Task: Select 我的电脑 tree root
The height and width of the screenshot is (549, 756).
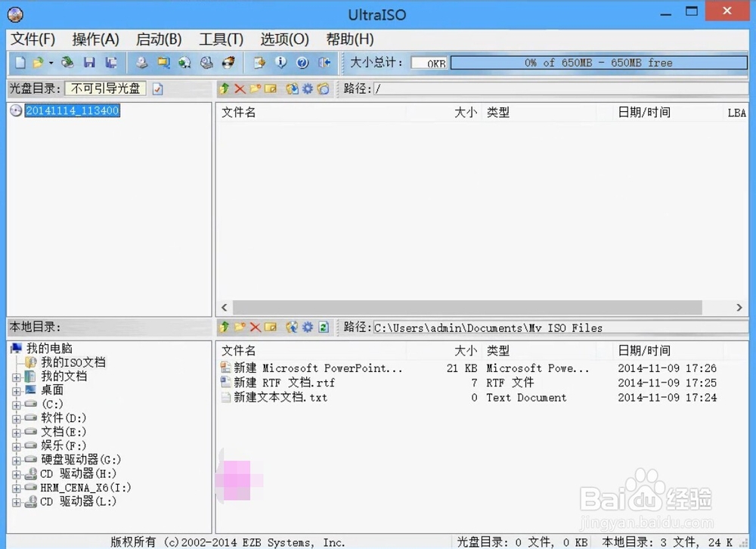Action: point(49,349)
